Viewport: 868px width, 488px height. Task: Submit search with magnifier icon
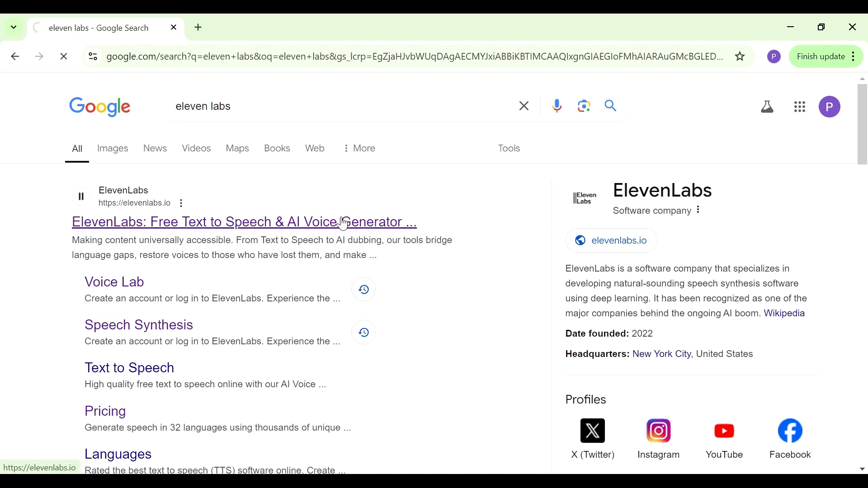coord(612,106)
